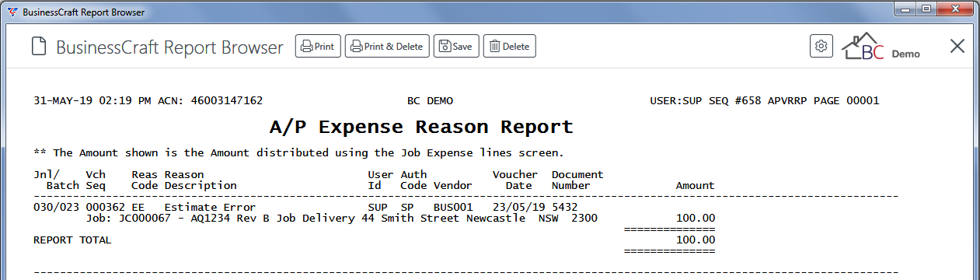Click voucher date 23/05/19

[x=518, y=208]
